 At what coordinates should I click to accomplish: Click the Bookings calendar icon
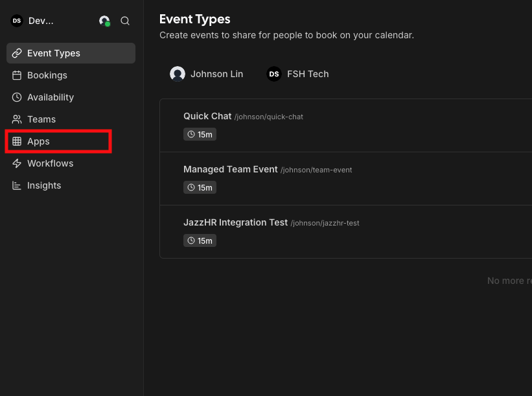click(17, 75)
